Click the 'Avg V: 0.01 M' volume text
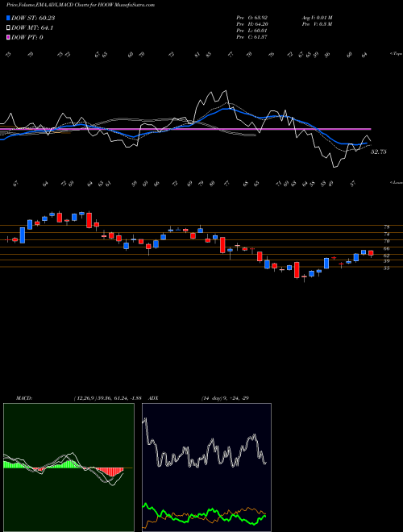 (318, 18)
